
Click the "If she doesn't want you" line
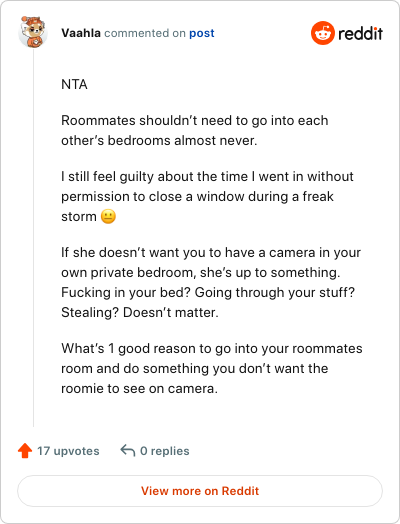(211, 252)
